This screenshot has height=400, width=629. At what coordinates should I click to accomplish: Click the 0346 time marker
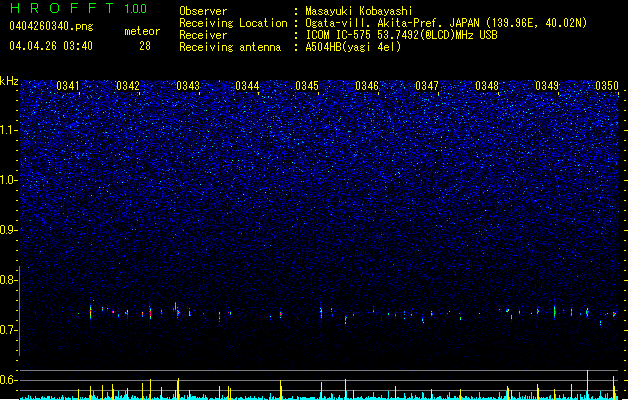(x=367, y=86)
